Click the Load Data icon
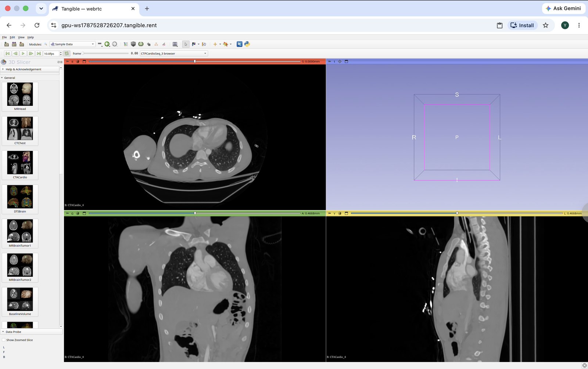 [6, 44]
